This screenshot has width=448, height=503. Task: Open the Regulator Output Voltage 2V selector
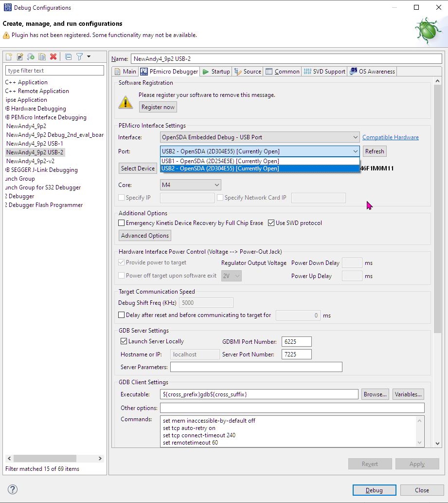(232, 276)
